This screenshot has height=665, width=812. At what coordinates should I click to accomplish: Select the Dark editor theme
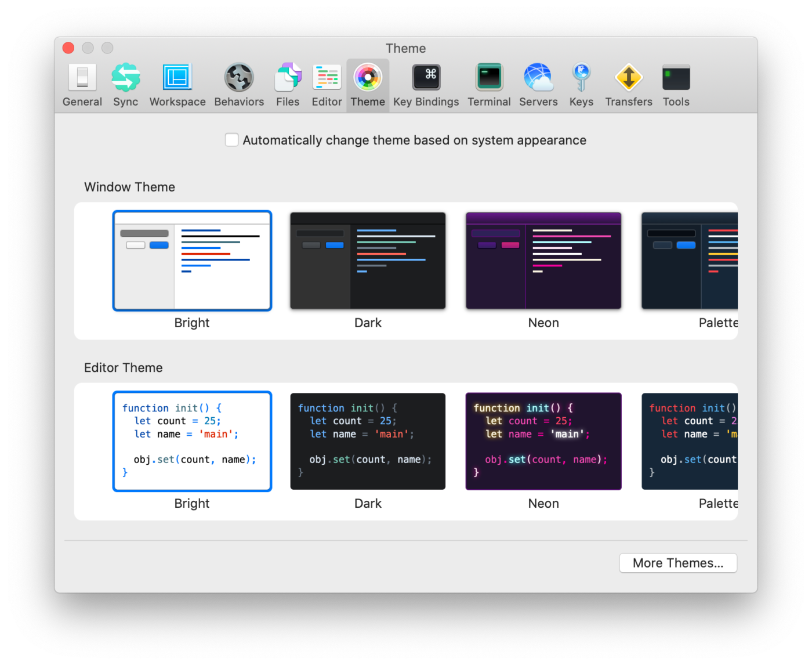tap(368, 441)
